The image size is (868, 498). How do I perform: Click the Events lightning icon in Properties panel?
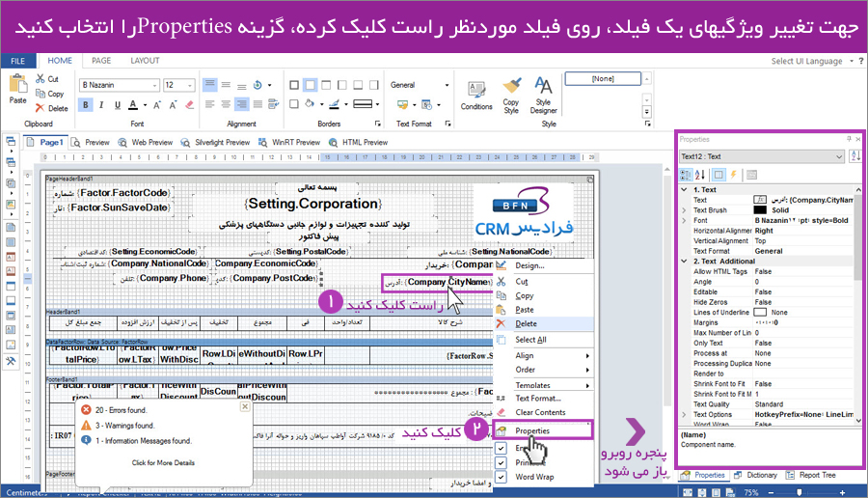click(x=734, y=175)
